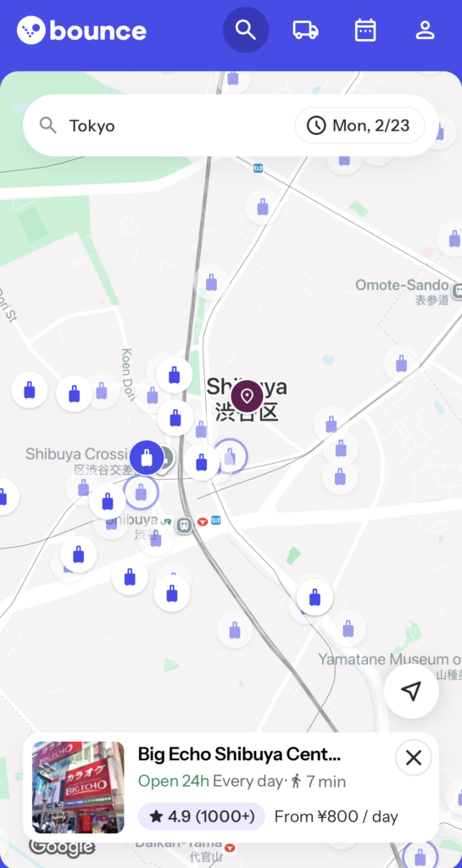
Task: Dismiss the Big Echo Shibuya card
Action: point(414,757)
